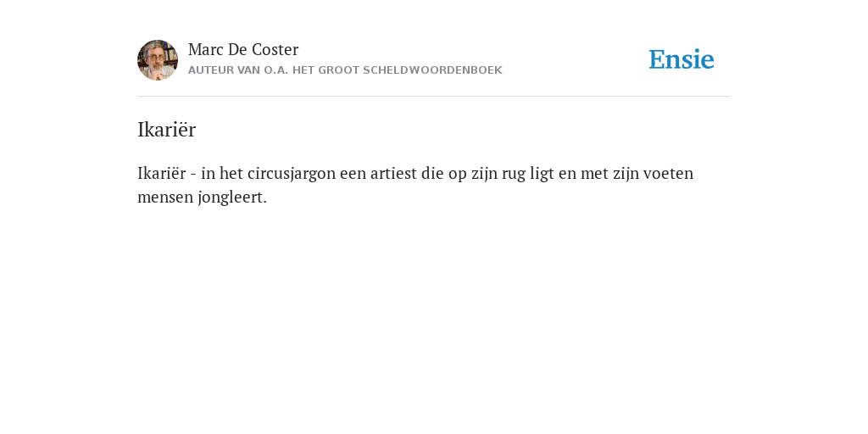Select the author name Marc De Coster
This screenshot has height=434, width=868.
[x=243, y=49]
